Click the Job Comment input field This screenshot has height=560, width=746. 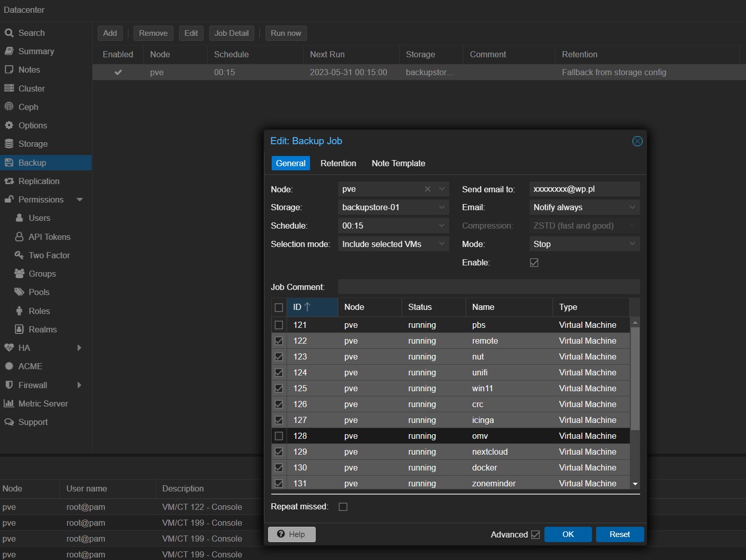[489, 287]
